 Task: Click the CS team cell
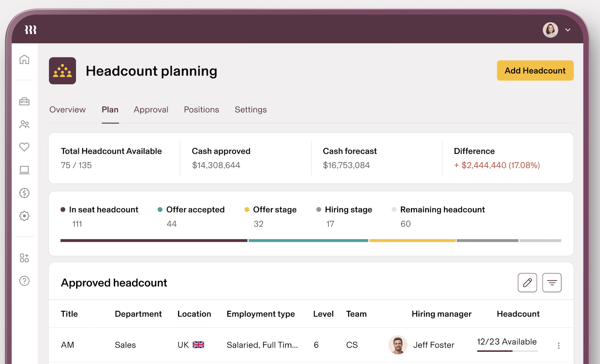pos(352,345)
